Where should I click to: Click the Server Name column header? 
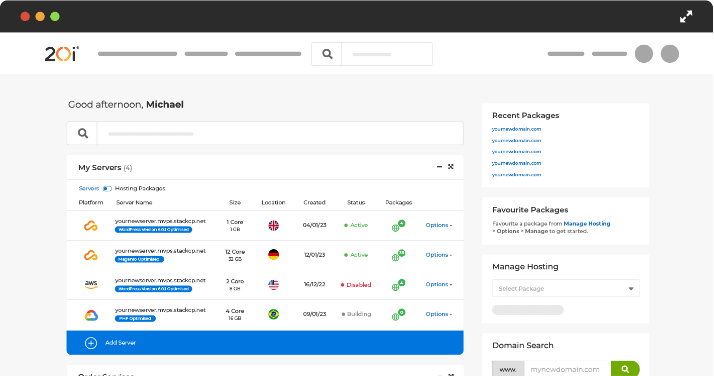(134, 203)
